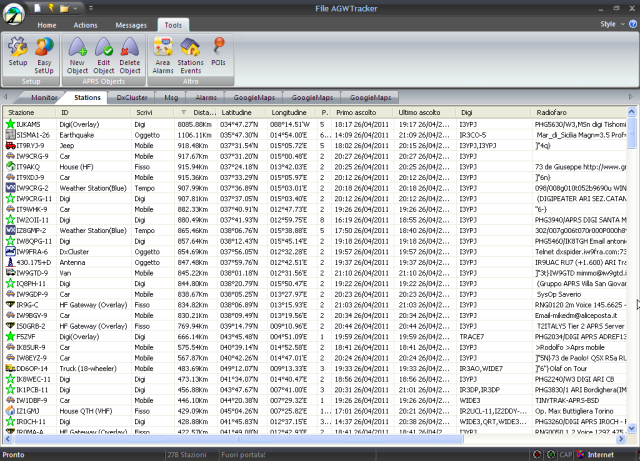
Task: Sort by Dista... column header
Action: [x=196, y=112]
